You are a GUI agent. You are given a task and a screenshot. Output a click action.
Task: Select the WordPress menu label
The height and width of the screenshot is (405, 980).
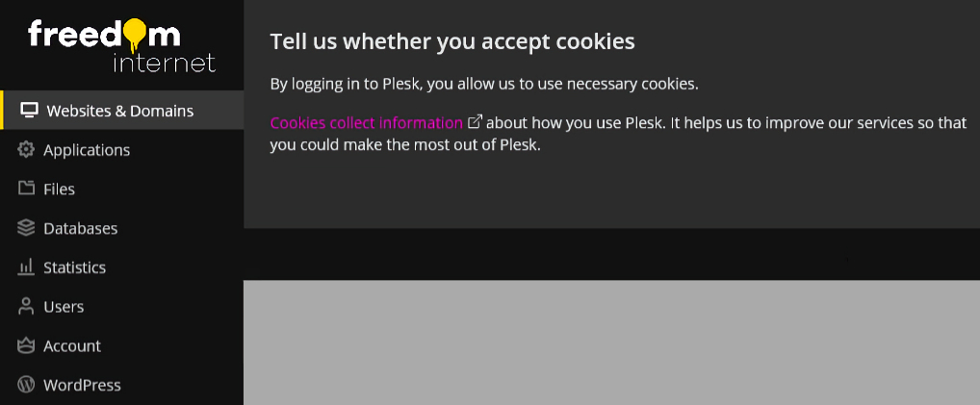click(82, 385)
